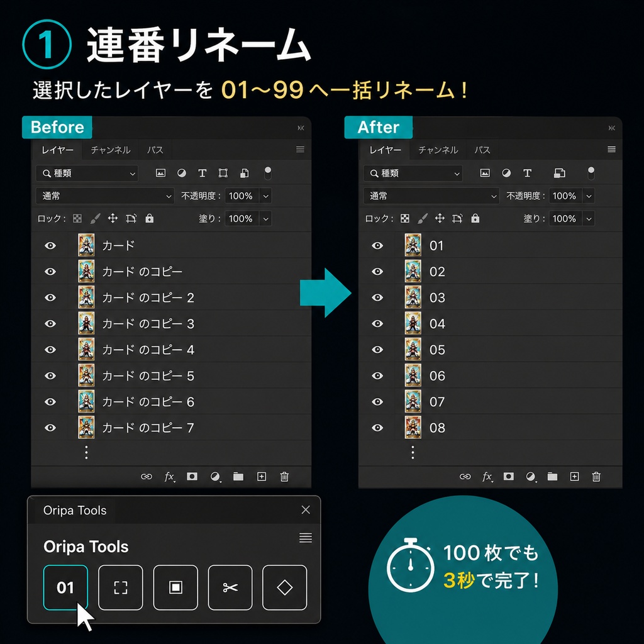
Task: Click the smart object filter in Before panel
Action: (x=245, y=173)
